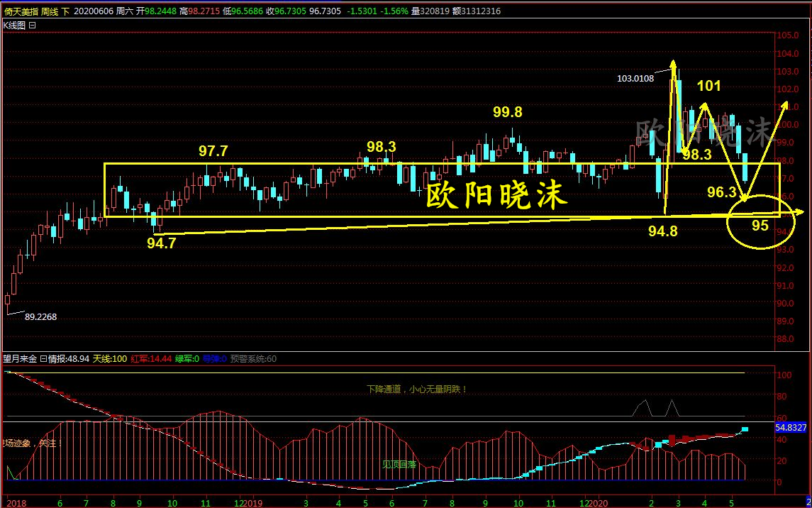Click the change percent -1.56%
The image size is (812, 508).
394,11
